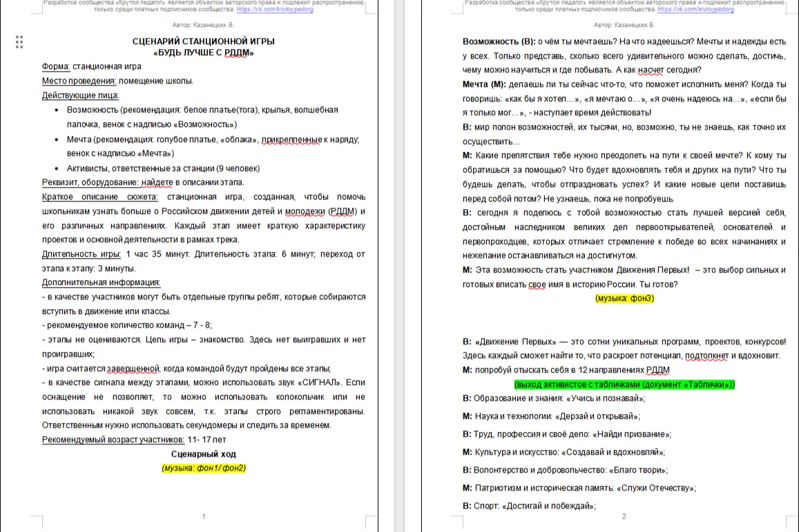Click the heading «Сценарный ход»

(x=203, y=454)
